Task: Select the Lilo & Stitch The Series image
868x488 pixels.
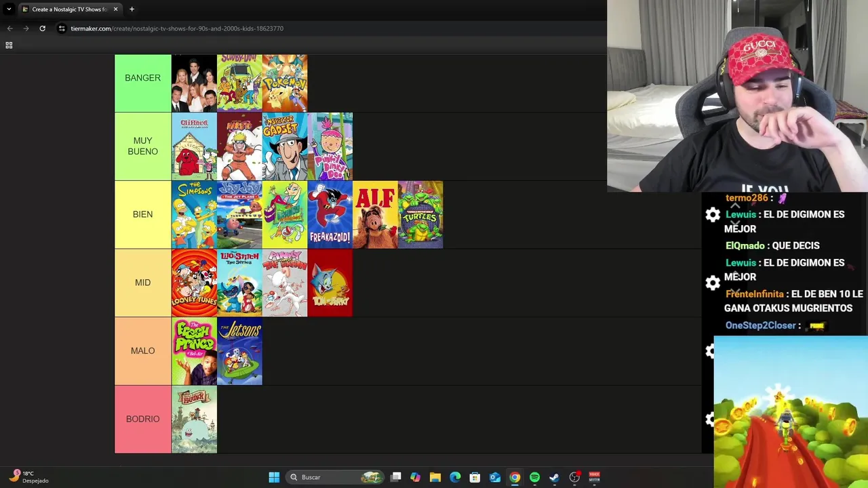Action: click(x=239, y=283)
